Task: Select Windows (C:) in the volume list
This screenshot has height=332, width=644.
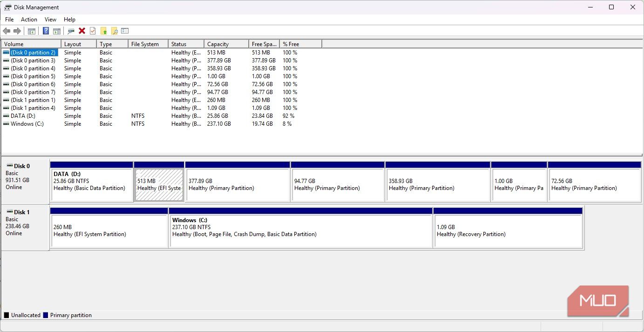Action: pyautogui.click(x=27, y=124)
